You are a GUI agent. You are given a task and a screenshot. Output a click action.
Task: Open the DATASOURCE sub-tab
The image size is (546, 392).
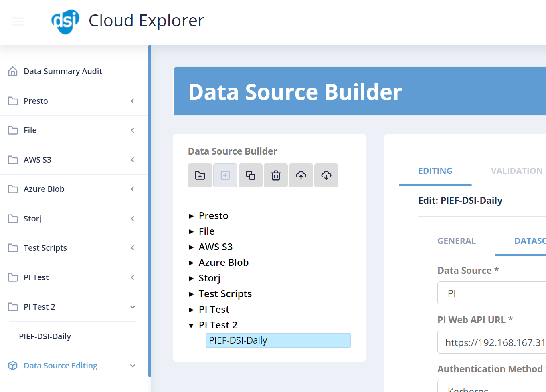(530, 241)
